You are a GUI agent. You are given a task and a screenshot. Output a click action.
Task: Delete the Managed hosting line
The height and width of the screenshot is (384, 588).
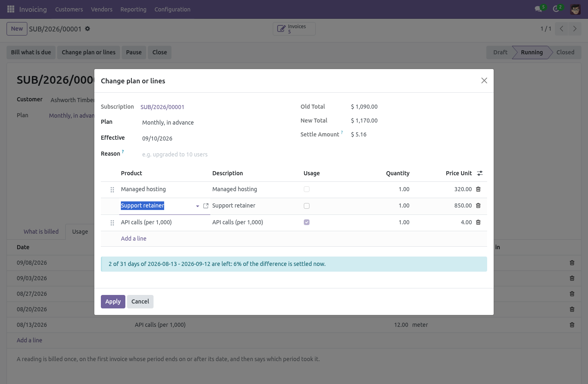click(x=478, y=189)
